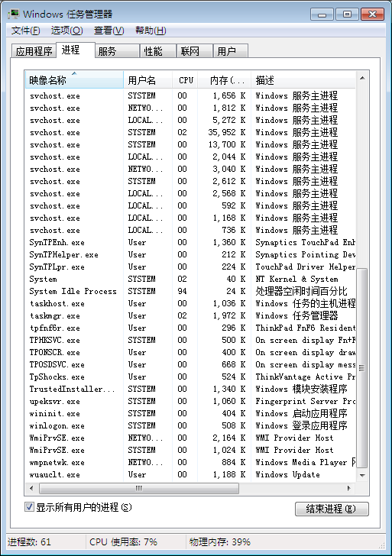Click the Windows Update description
This screenshot has width=392, height=556.
(x=287, y=474)
